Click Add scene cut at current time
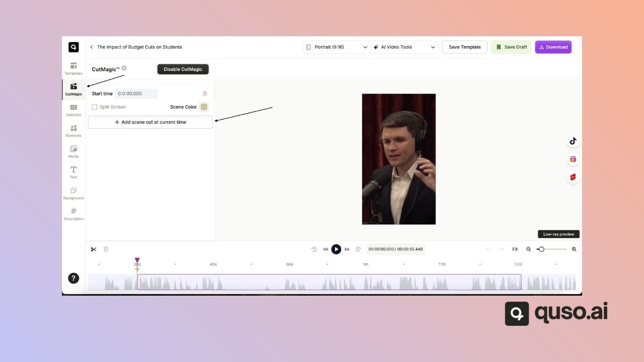 150,122
